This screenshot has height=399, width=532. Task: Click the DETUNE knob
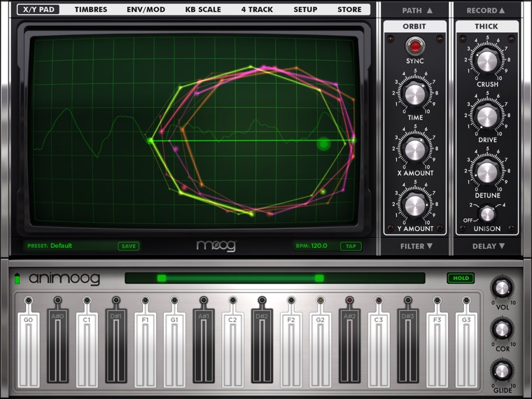coord(487,172)
